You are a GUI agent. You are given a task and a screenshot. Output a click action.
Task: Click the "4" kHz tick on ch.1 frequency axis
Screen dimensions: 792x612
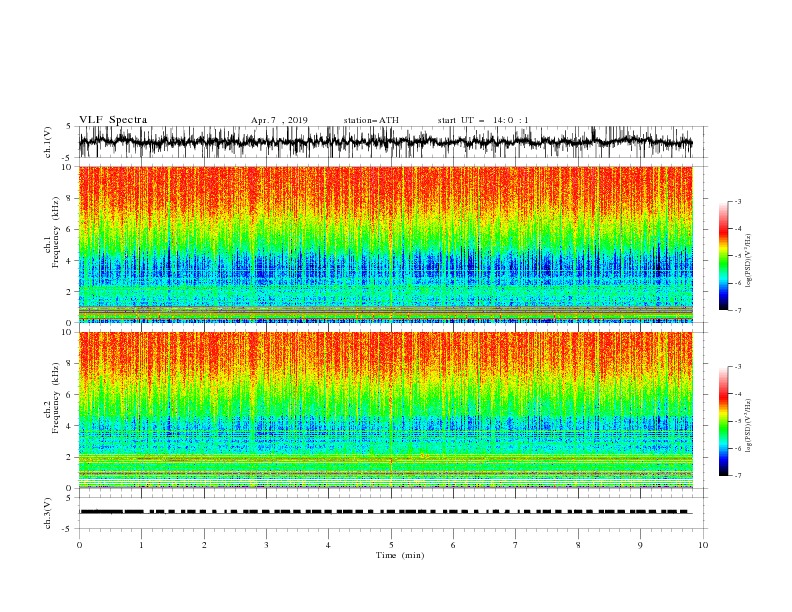pyautogui.click(x=69, y=261)
